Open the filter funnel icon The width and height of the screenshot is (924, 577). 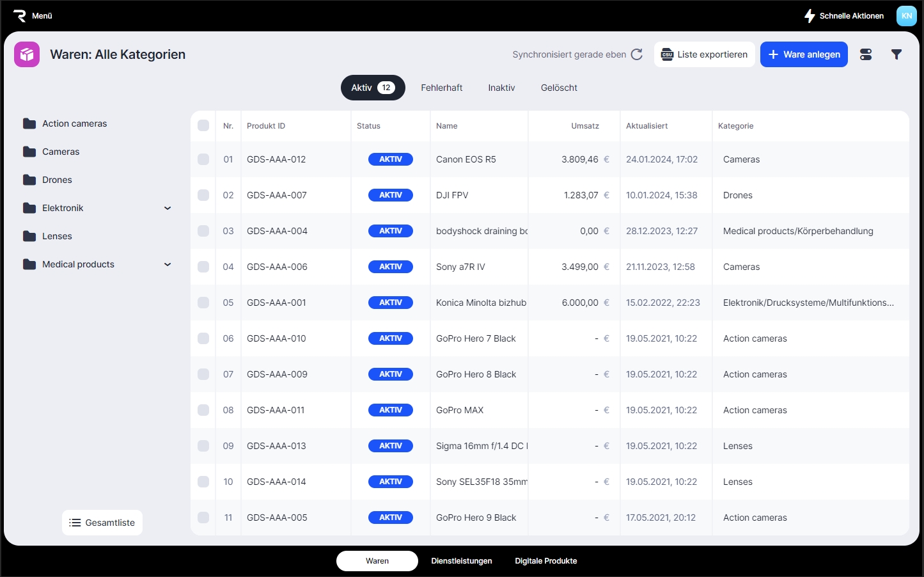897,54
